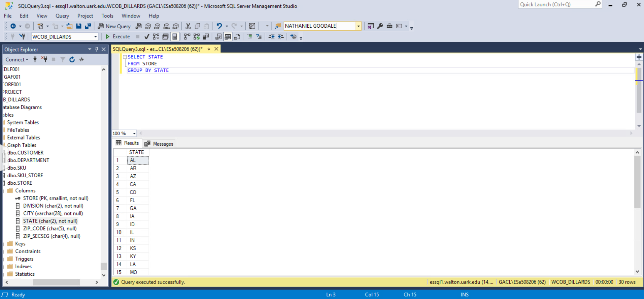Click the Quick Launch search field

[x=556, y=4]
